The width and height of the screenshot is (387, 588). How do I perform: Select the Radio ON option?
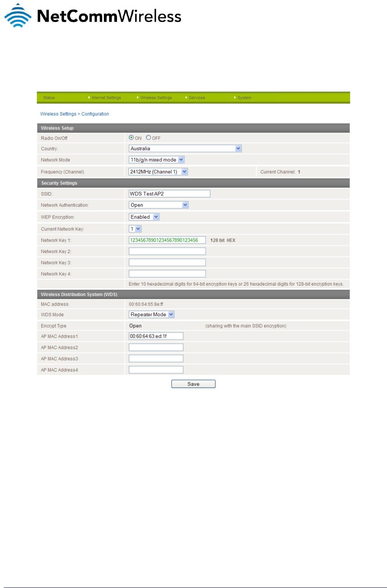pos(131,138)
